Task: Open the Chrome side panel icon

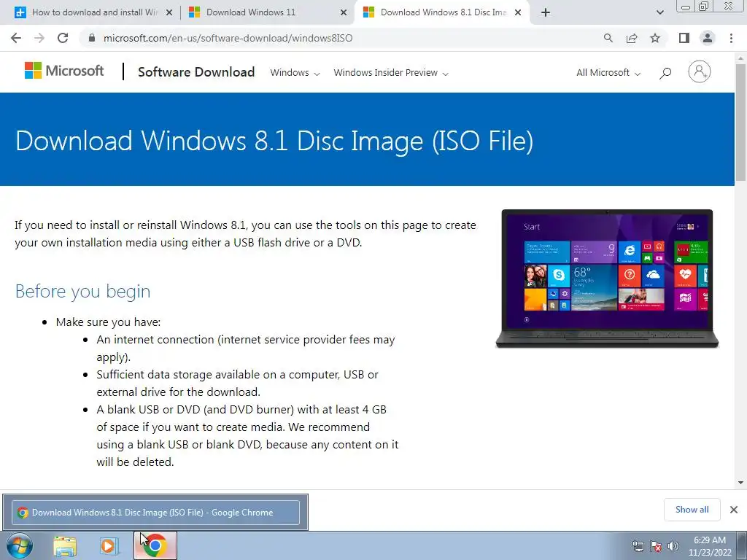Action: coord(684,38)
